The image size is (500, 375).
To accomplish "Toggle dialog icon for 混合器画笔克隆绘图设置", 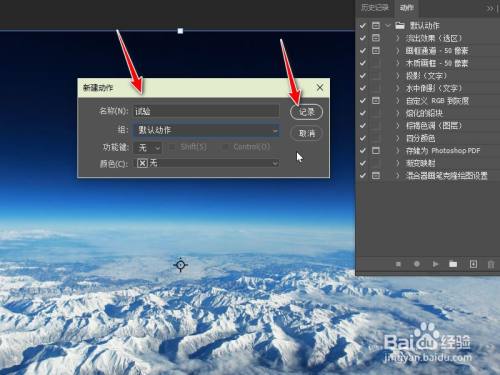I will [x=376, y=175].
